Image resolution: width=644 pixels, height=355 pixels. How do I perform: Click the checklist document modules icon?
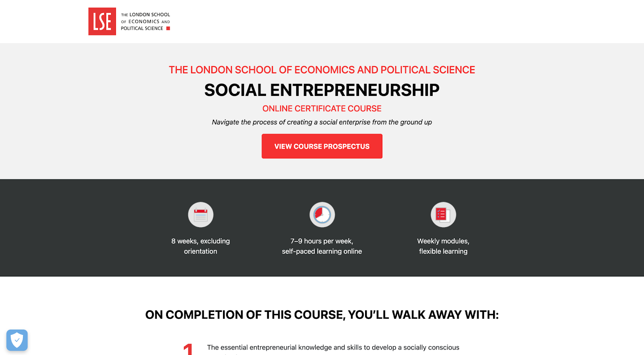(443, 215)
